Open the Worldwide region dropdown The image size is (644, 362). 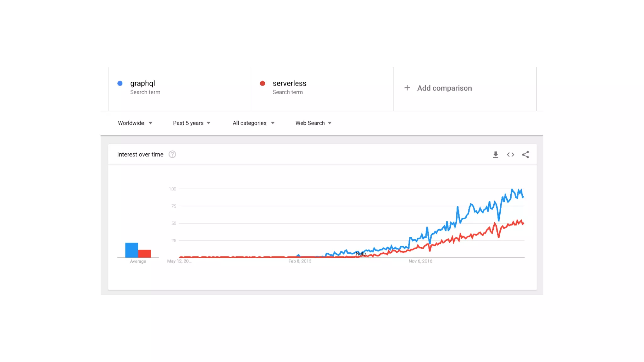coord(135,123)
